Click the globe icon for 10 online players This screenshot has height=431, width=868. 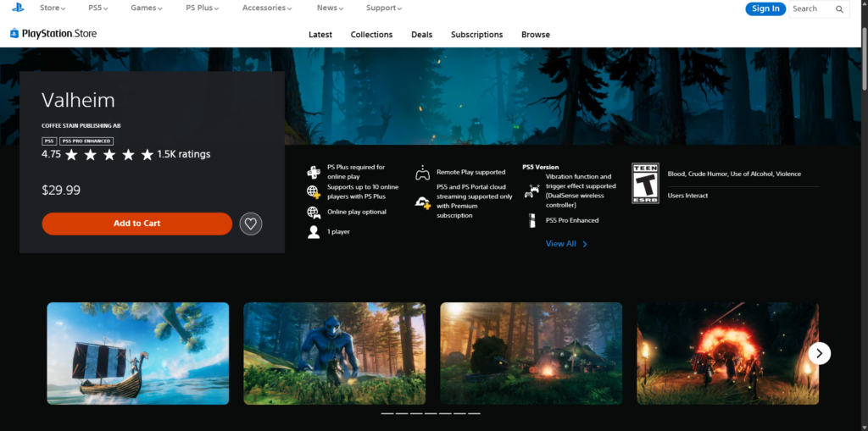pos(314,192)
